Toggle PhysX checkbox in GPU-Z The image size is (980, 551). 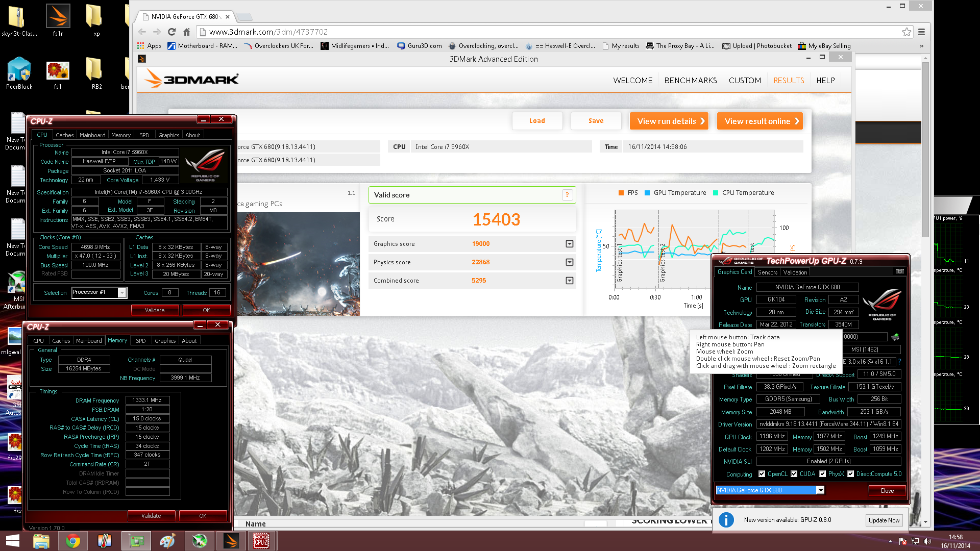click(x=822, y=474)
